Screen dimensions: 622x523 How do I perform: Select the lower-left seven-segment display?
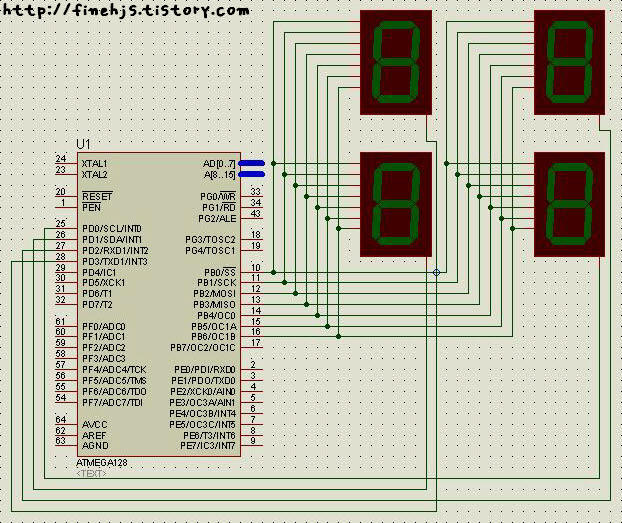(x=396, y=204)
